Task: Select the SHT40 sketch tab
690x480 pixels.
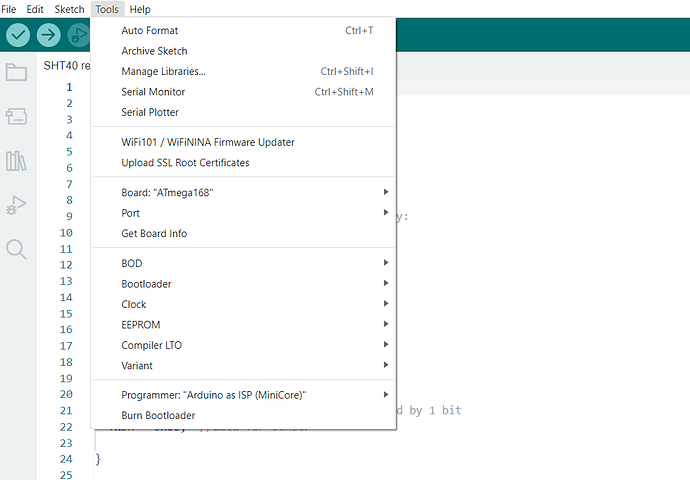Action: tap(66, 66)
